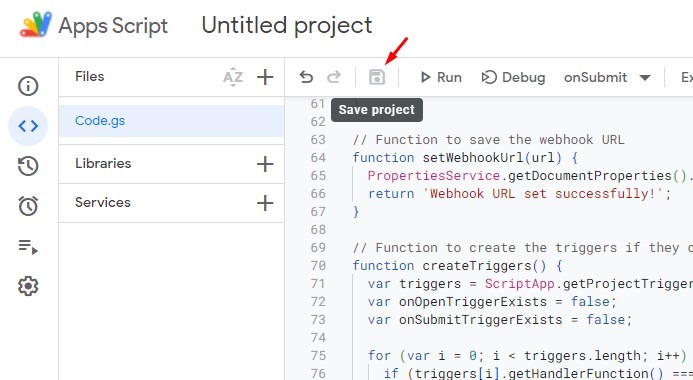Viewport: 693px width, 380px height.
Task: Click inside the setWebhookUrl function declaration
Action: pyautogui.click(x=465, y=158)
